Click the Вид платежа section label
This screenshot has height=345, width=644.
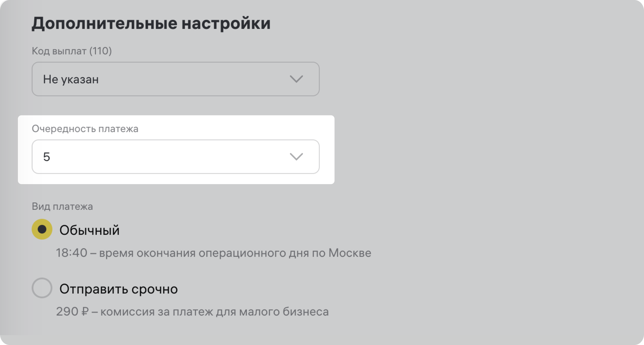(62, 206)
